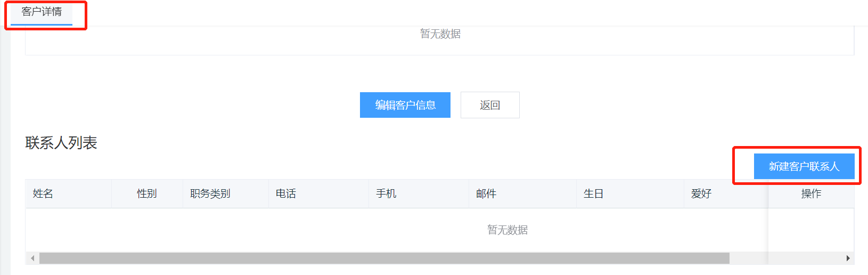Click the 姓名 column header

[43, 193]
